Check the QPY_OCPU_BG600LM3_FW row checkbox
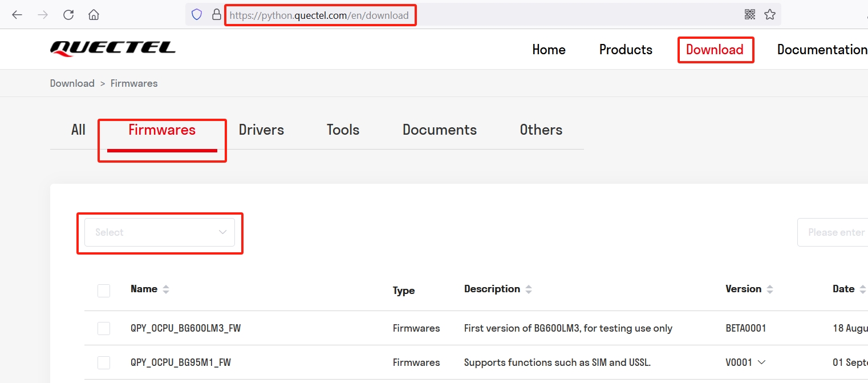Image resolution: width=868 pixels, height=383 pixels. pyautogui.click(x=104, y=328)
